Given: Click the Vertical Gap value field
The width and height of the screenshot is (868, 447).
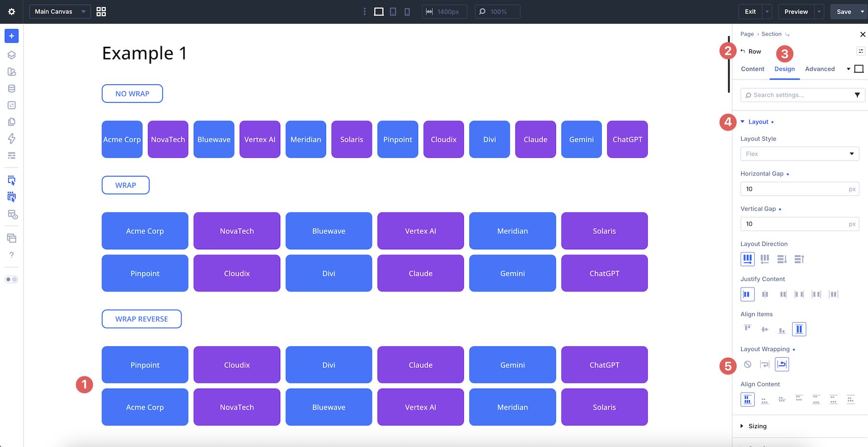Looking at the screenshot, I should 800,224.
